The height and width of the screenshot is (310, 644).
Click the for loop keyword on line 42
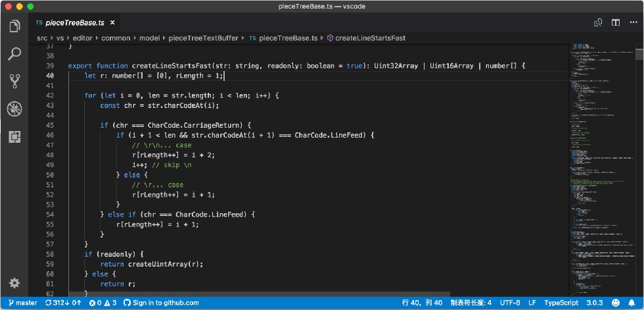90,95
